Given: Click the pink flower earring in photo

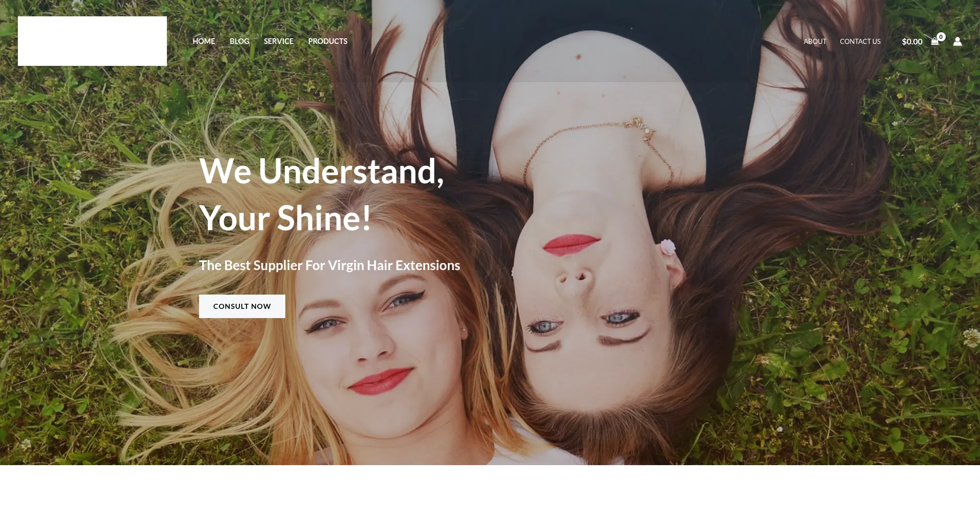Looking at the screenshot, I should [668, 247].
